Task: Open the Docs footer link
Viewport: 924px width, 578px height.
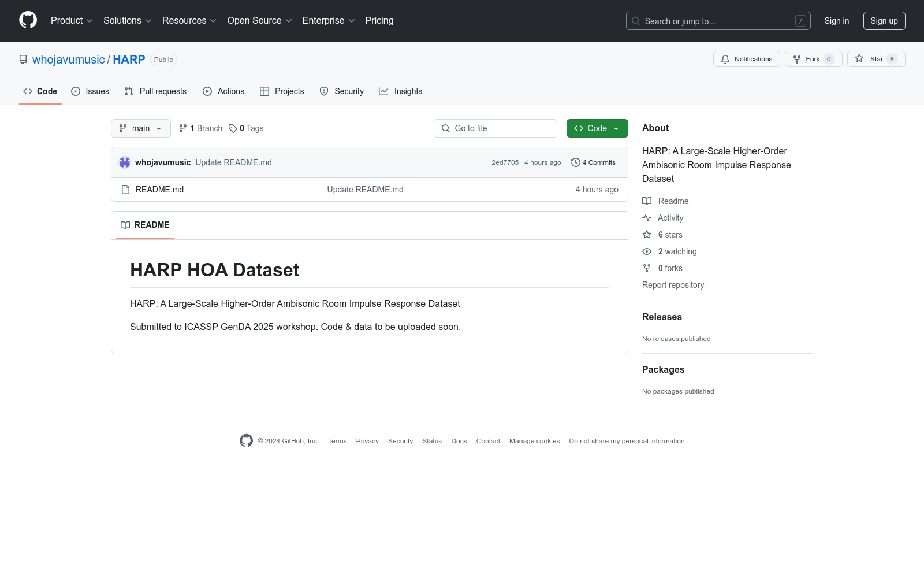Action: [459, 441]
